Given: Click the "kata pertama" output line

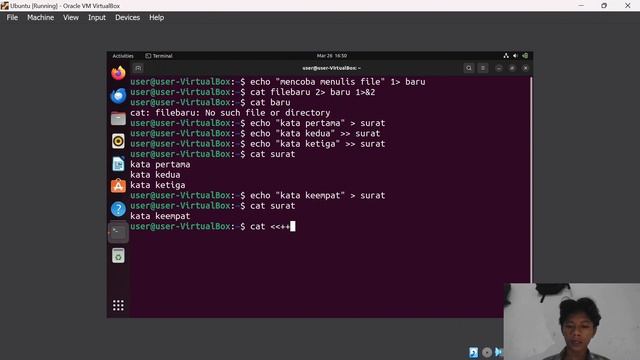Looking at the screenshot, I should click(160, 164).
